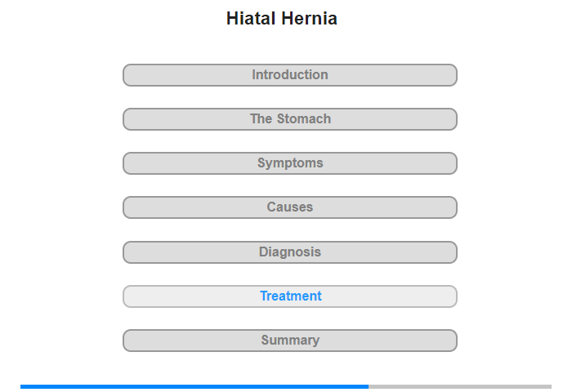572x392 pixels.
Task: Seek to the end of the progress bar
Action: coord(551,386)
